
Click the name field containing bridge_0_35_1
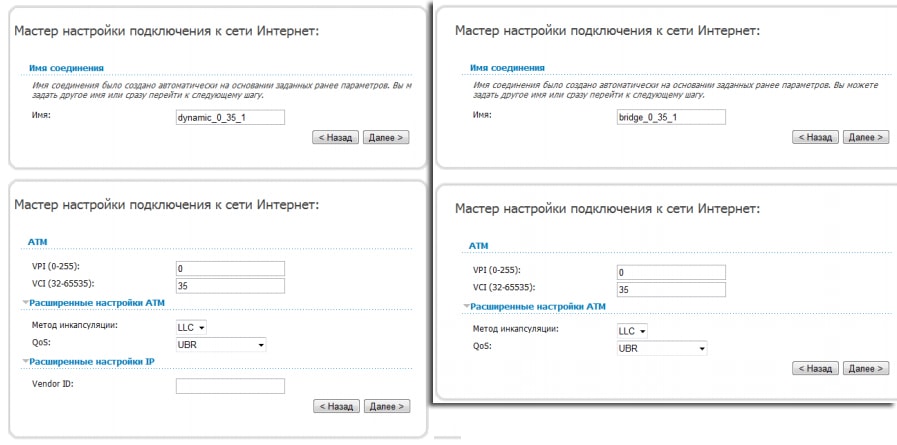click(x=671, y=117)
